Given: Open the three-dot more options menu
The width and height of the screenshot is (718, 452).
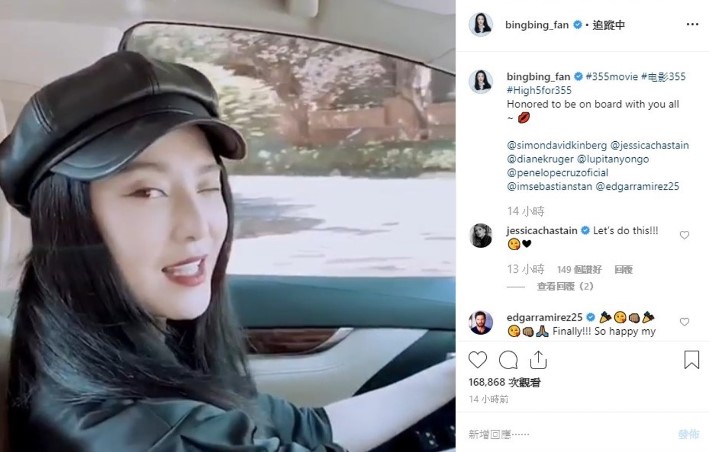Looking at the screenshot, I should 692,24.
